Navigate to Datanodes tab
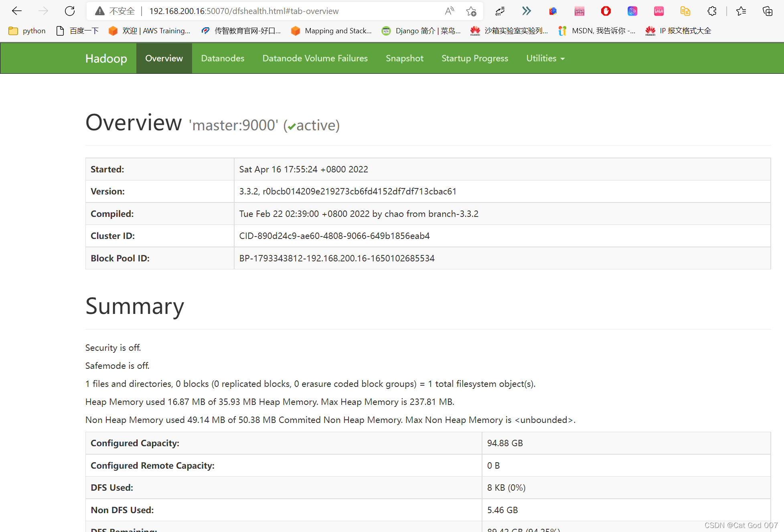This screenshot has width=784, height=532. tap(222, 58)
